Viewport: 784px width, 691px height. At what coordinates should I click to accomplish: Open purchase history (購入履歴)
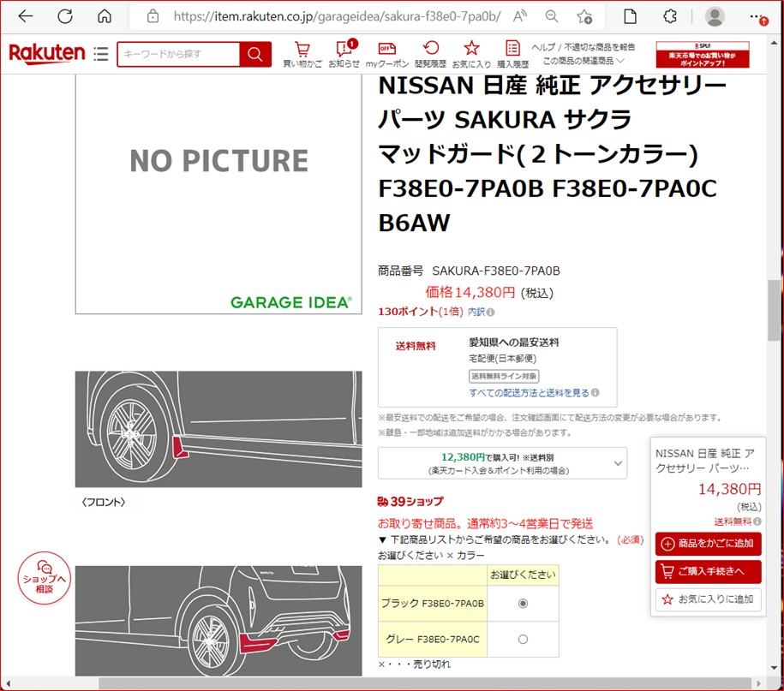click(513, 55)
